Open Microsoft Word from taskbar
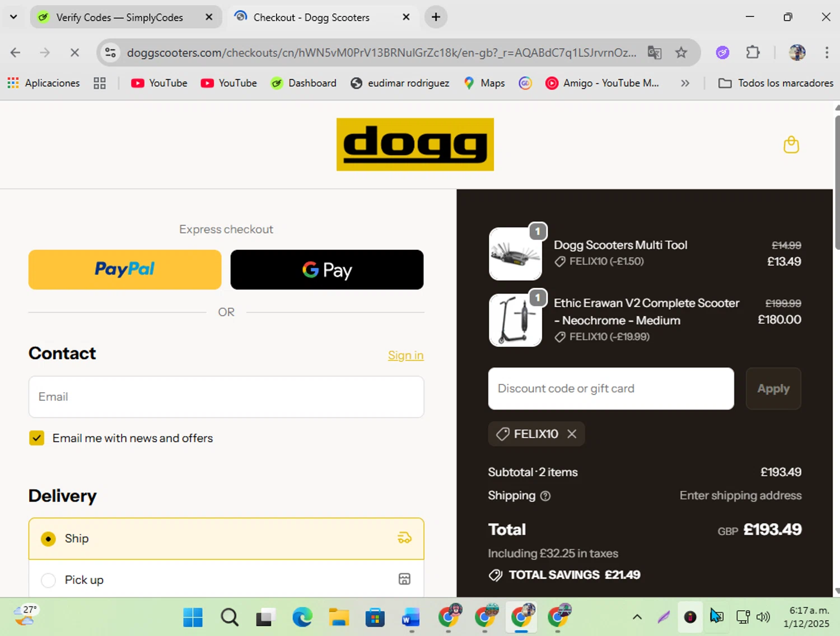 point(411,617)
